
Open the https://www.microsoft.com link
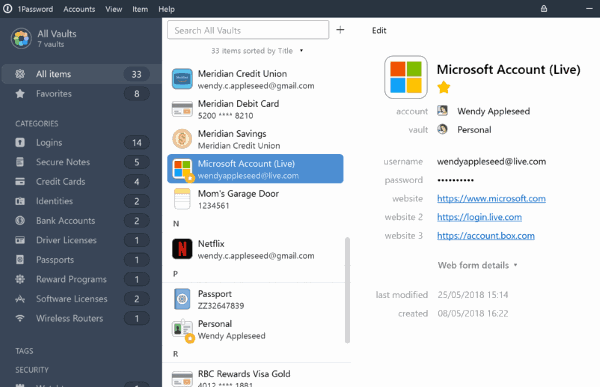pos(491,198)
